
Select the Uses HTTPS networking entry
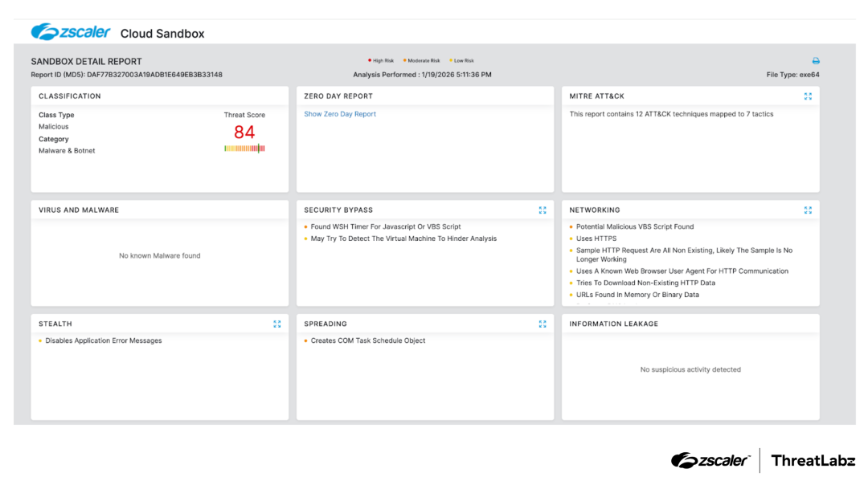596,238
